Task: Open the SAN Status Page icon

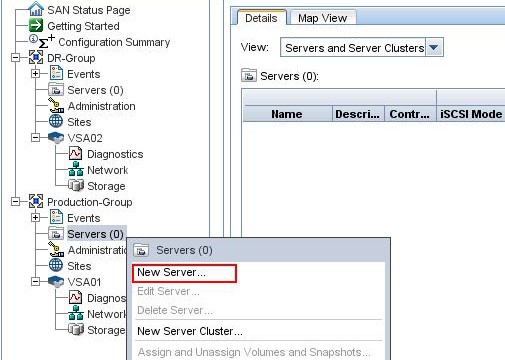Action: (36, 9)
